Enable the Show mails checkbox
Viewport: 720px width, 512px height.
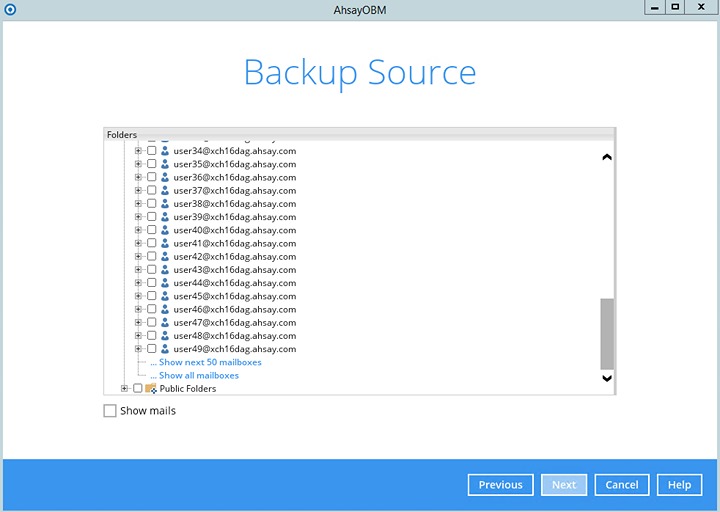coord(110,411)
